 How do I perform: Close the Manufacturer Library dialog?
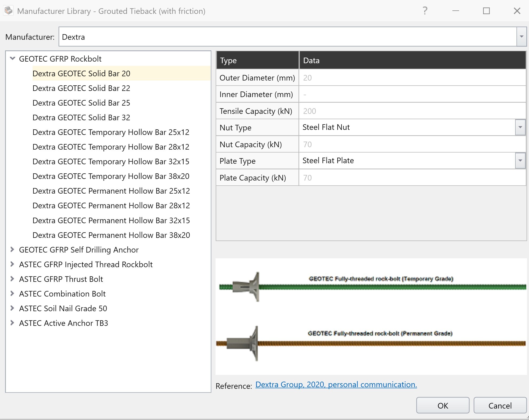517,11
